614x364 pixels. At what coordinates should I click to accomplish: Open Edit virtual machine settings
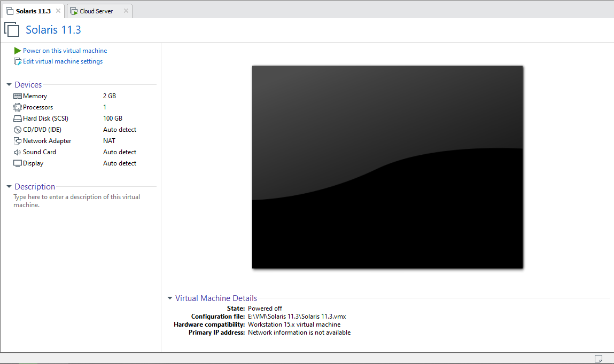[x=62, y=61]
